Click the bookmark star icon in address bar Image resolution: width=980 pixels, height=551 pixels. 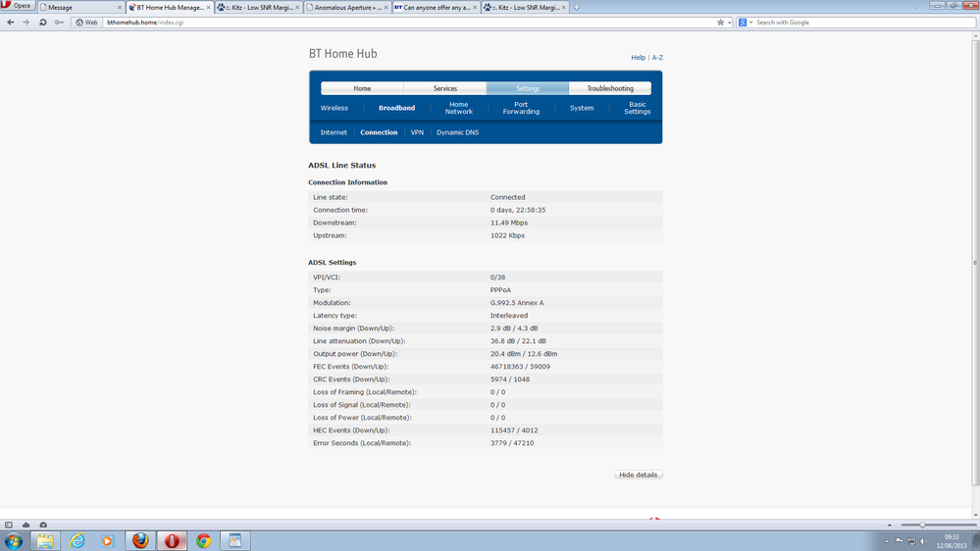click(721, 23)
